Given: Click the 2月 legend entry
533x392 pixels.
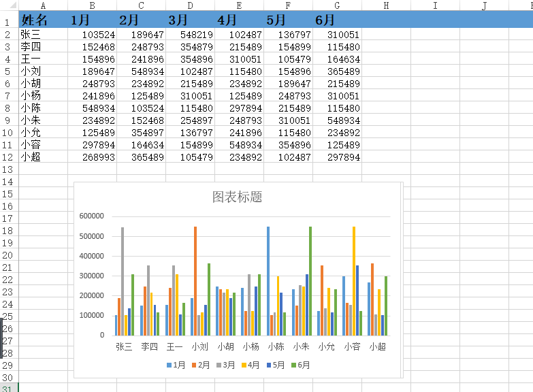Looking at the screenshot, I should [x=201, y=365].
